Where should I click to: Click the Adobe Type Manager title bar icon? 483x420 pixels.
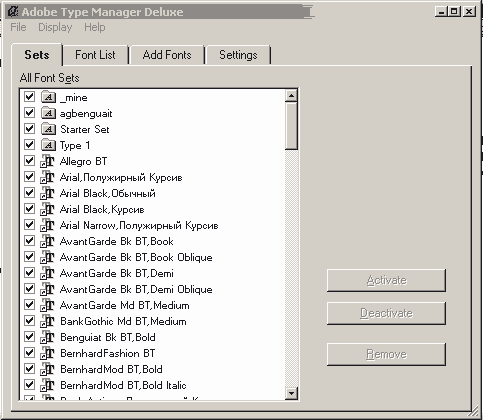point(13,12)
